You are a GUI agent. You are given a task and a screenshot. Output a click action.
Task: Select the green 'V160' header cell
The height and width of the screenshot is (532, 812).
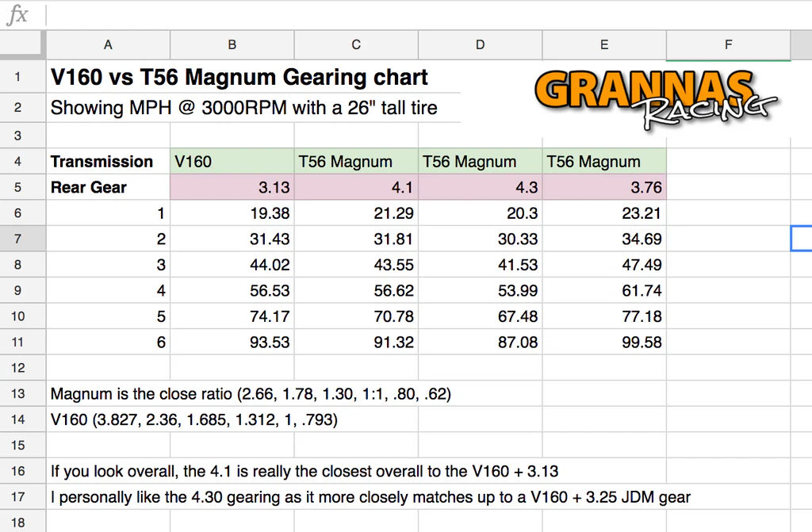click(232, 161)
